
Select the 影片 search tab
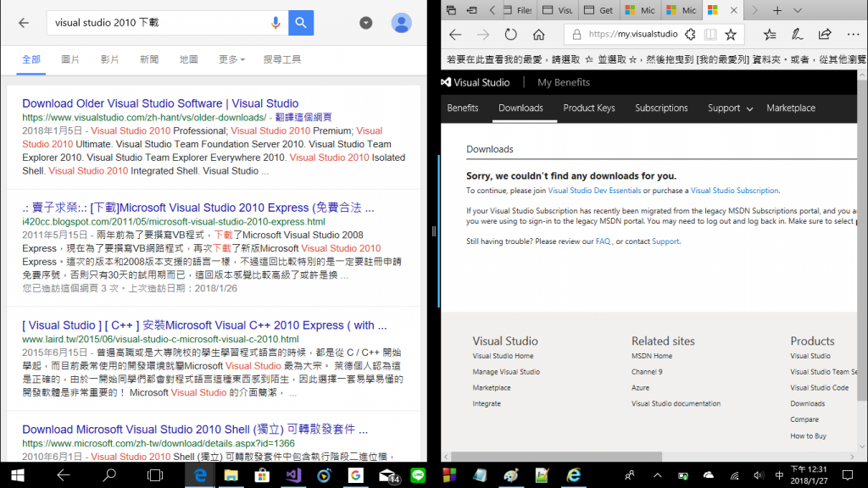point(109,59)
